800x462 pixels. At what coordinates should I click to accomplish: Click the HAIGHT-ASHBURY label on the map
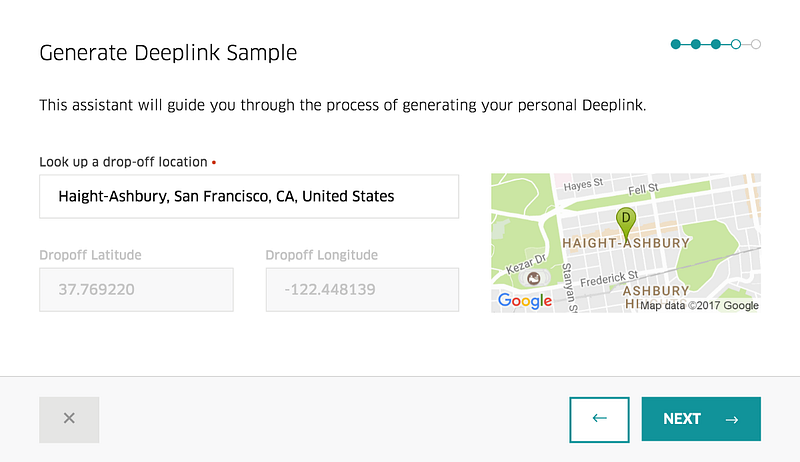pos(626,243)
